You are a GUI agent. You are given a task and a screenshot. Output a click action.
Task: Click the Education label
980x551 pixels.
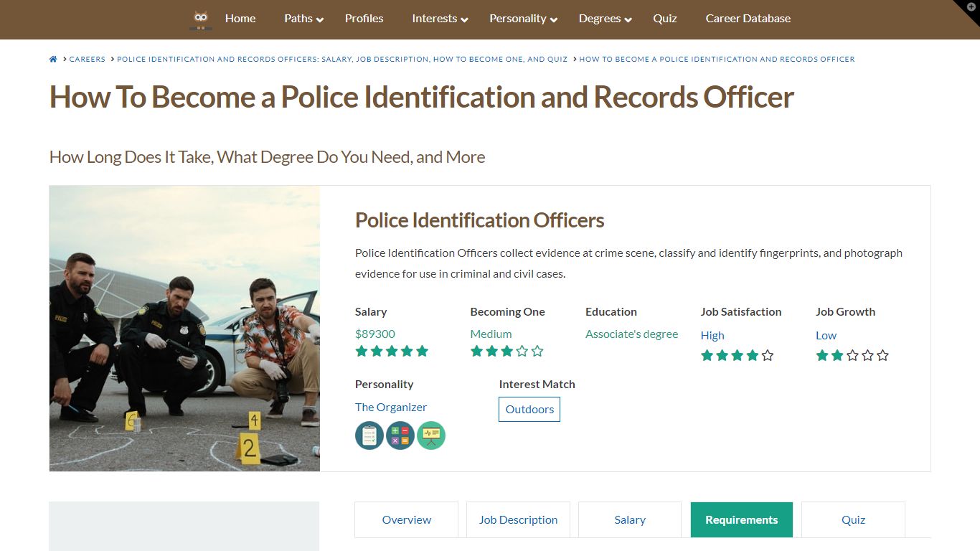(611, 311)
